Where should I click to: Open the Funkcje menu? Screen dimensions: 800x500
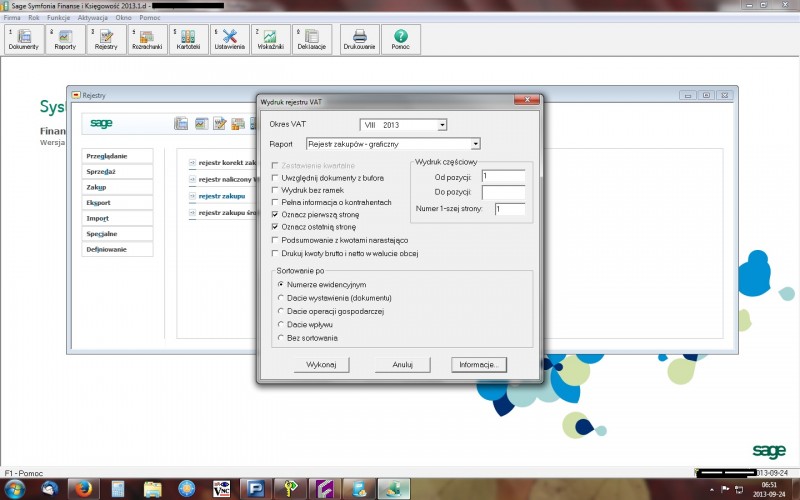pos(58,17)
